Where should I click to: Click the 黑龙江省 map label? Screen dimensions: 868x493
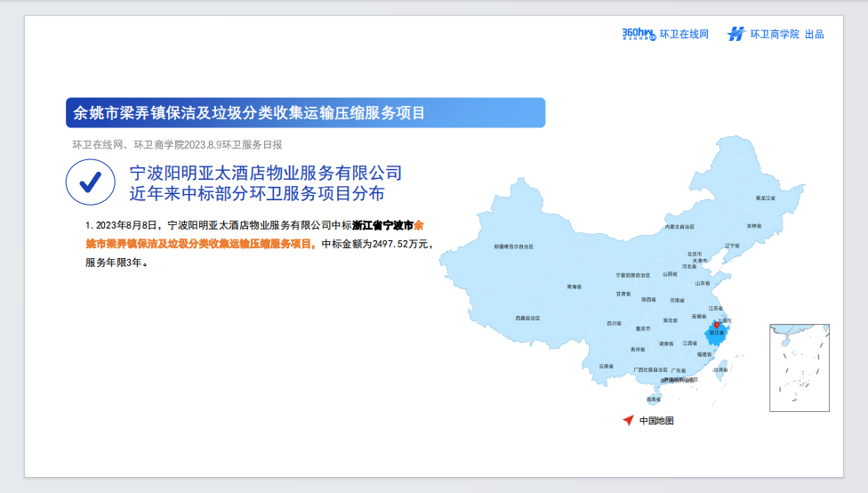[x=766, y=198]
